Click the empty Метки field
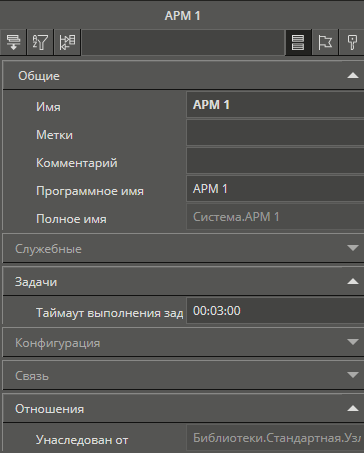Viewport: 364px width, 453px height. click(275, 133)
